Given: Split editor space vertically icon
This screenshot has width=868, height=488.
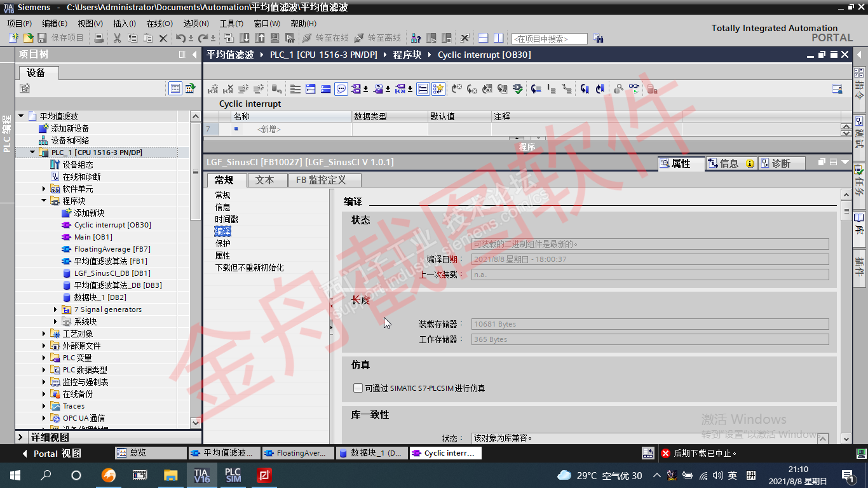Looking at the screenshot, I should pos(499,38).
